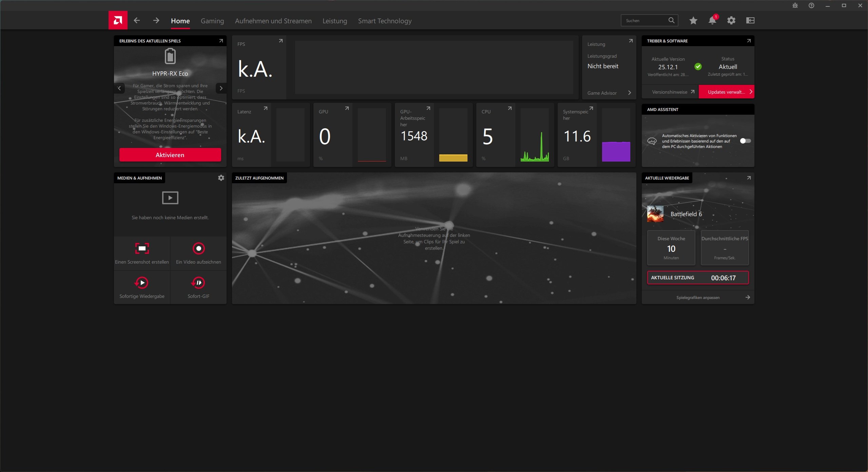Click the Battlefield 6 game thumbnail
The image size is (868, 472).
655,214
